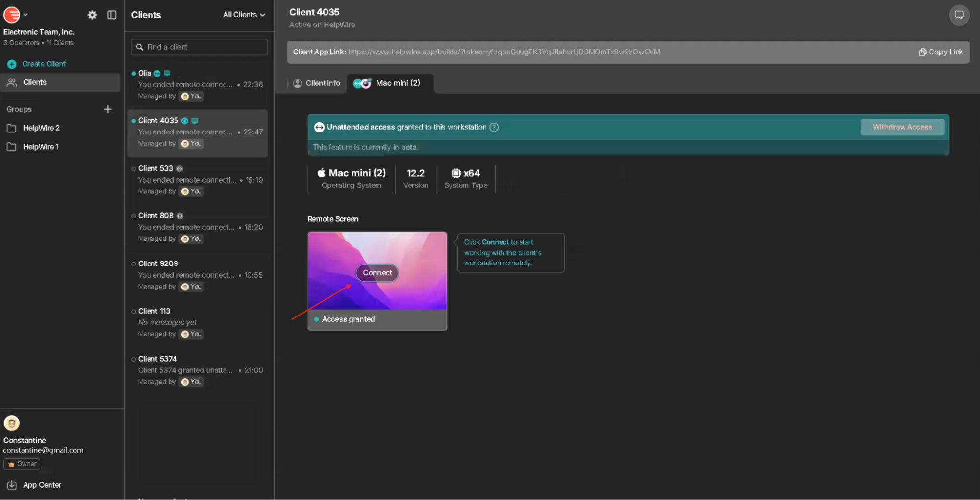
Task: Click the You manager badge under Client 113
Action: [x=192, y=334]
